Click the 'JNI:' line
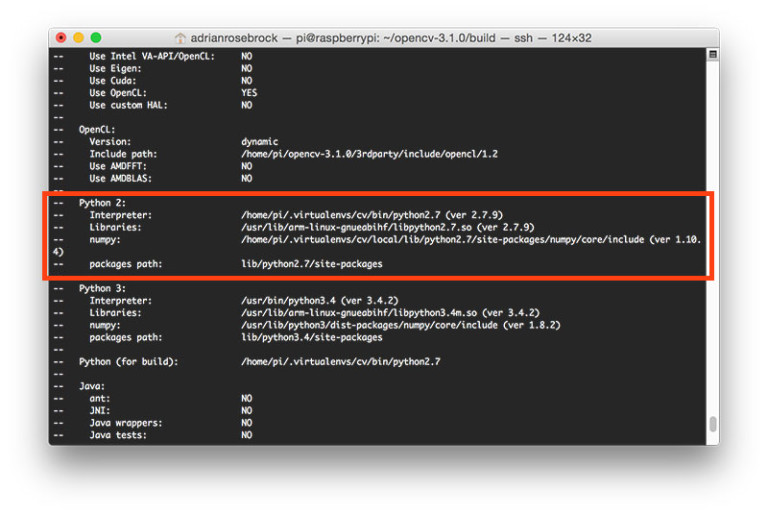 (x=99, y=411)
